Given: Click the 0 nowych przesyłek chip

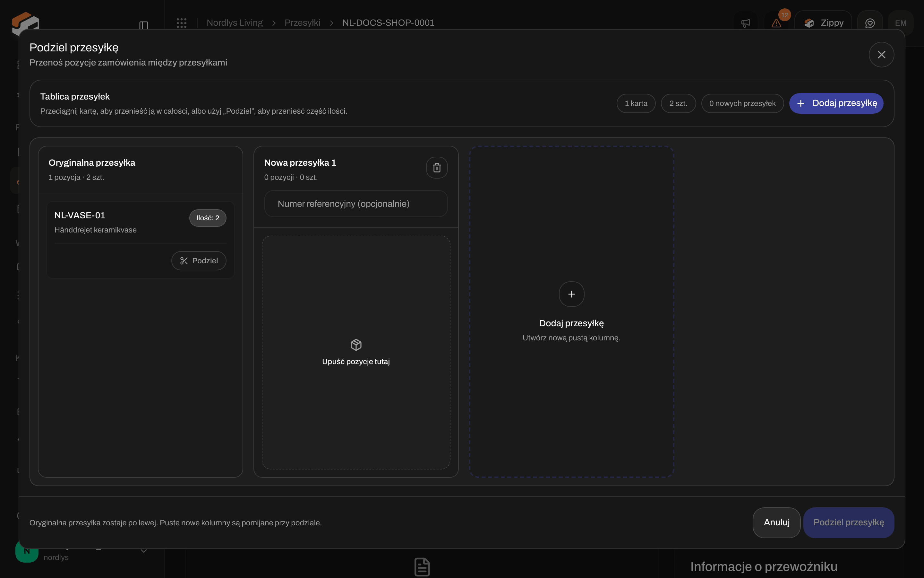Looking at the screenshot, I should pos(742,103).
